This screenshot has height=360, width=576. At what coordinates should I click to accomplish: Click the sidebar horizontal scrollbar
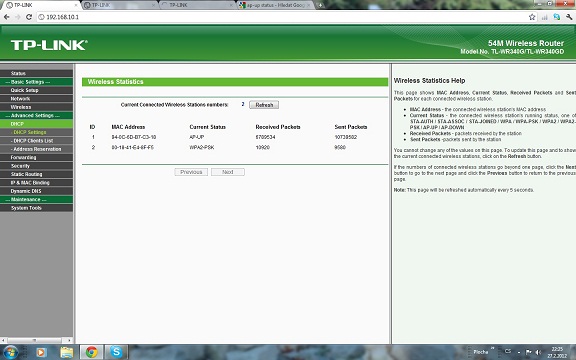pyautogui.click(x=36, y=340)
